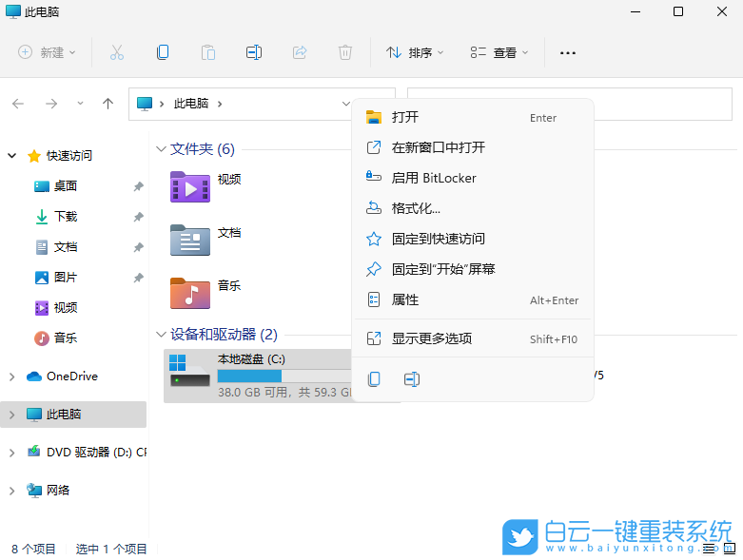Click the Cut scissors icon in toolbar

coord(117,52)
